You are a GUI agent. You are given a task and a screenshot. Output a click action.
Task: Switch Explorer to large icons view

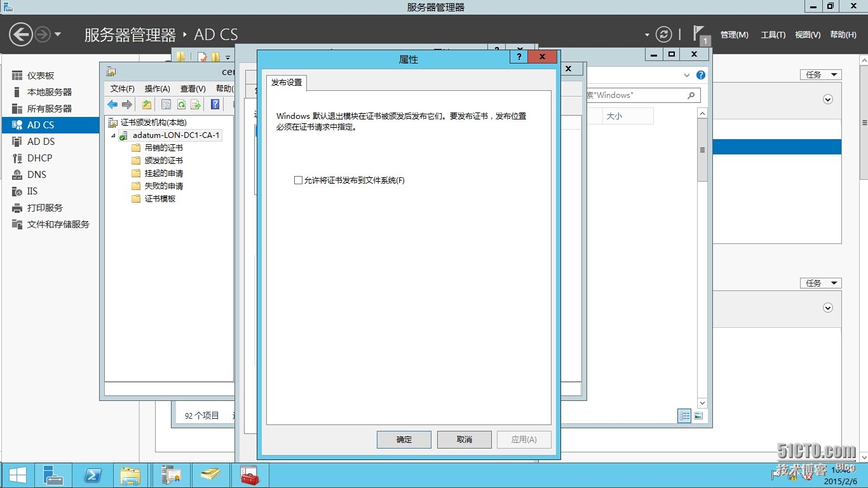pyautogui.click(x=698, y=416)
